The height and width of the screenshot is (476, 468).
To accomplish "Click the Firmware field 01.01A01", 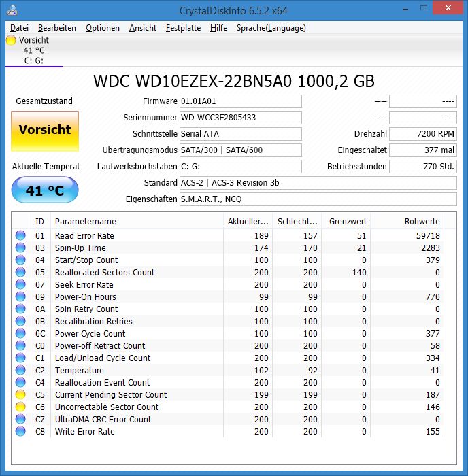I will (x=241, y=101).
